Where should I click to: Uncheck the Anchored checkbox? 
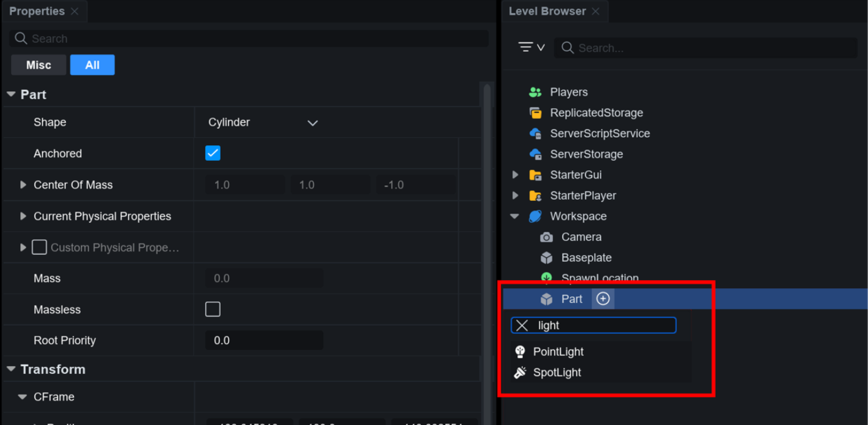213,153
